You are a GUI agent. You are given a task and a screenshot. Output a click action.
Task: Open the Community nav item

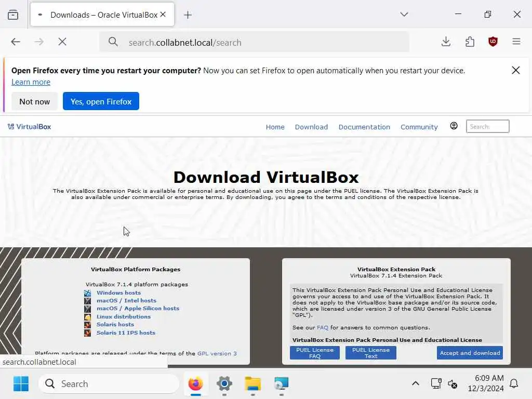tap(419, 127)
